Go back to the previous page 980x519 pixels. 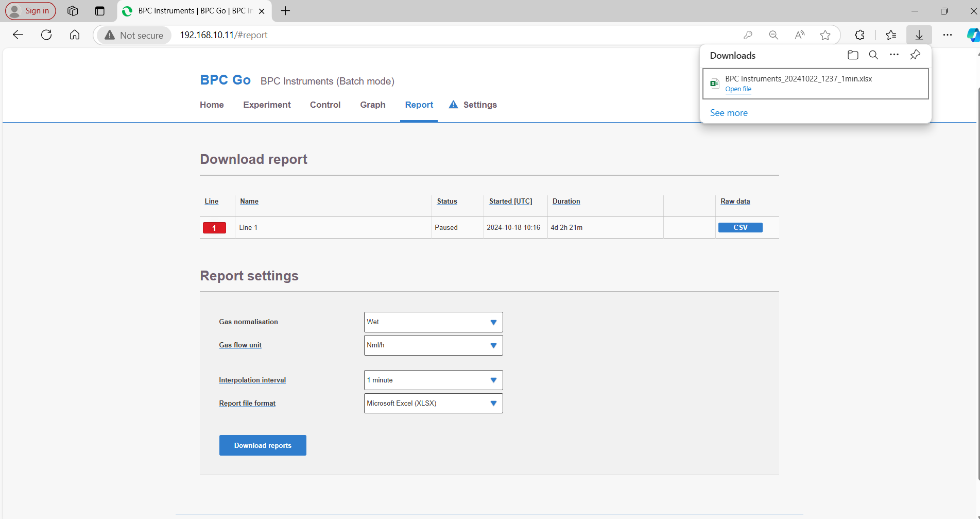pos(18,35)
